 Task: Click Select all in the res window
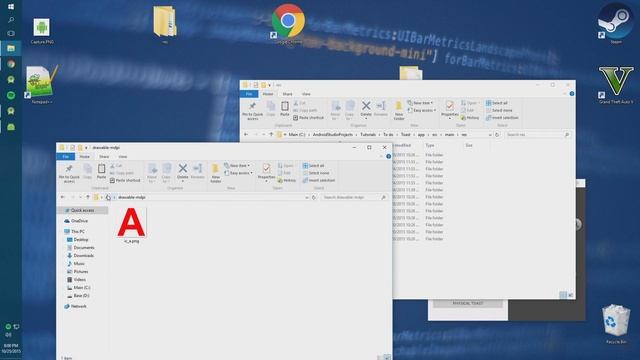497,103
